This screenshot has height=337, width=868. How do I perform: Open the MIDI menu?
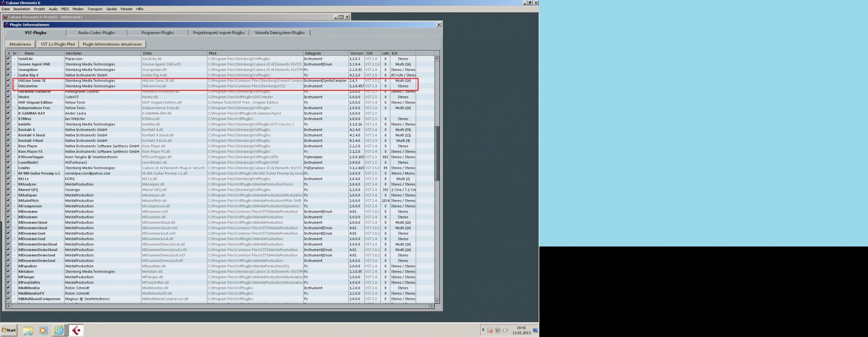click(x=65, y=9)
